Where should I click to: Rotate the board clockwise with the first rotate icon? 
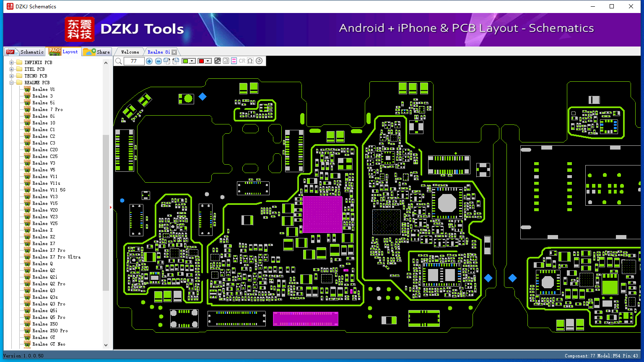click(x=167, y=61)
